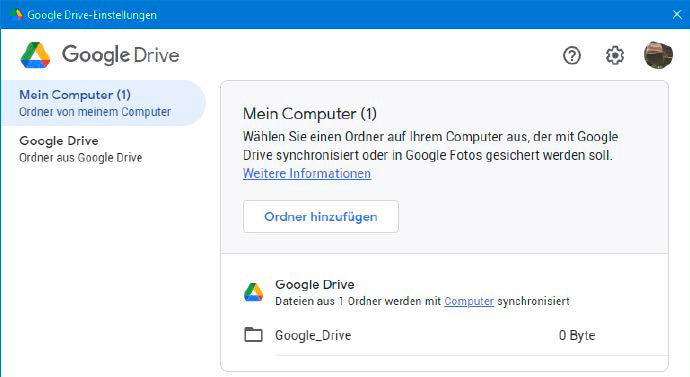
Task: Close the Google Drive settings window
Action: coord(677,15)
